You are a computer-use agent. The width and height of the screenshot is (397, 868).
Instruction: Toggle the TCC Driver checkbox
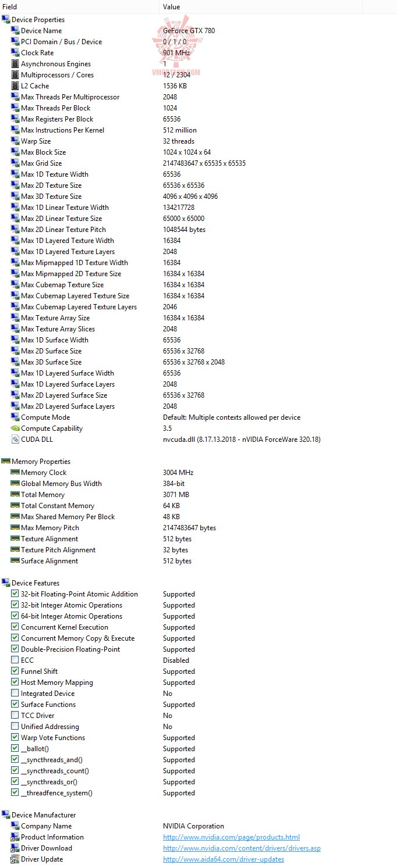click(x=15, y=716)
